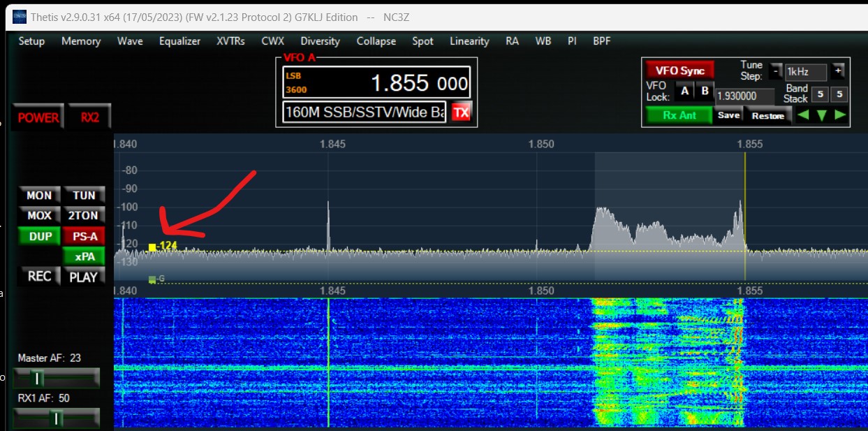
Task: Lock VFO A
Action: pyautogui.click(x=685, y=91)
